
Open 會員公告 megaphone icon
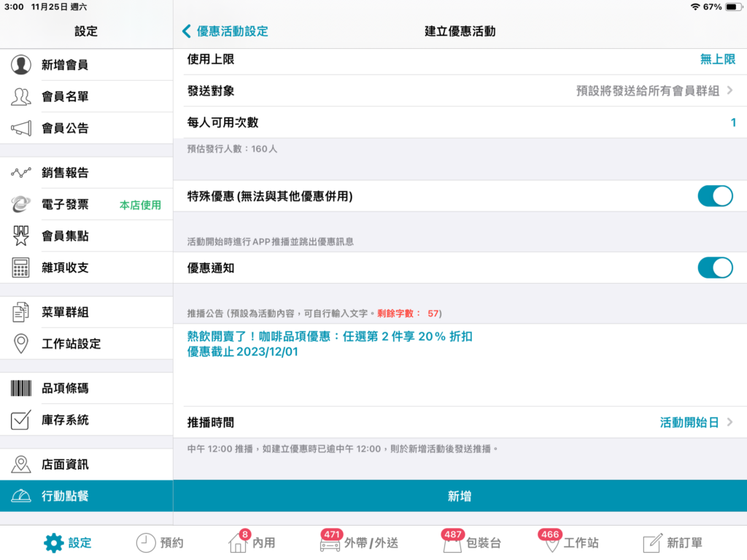[x=21, y=128]
